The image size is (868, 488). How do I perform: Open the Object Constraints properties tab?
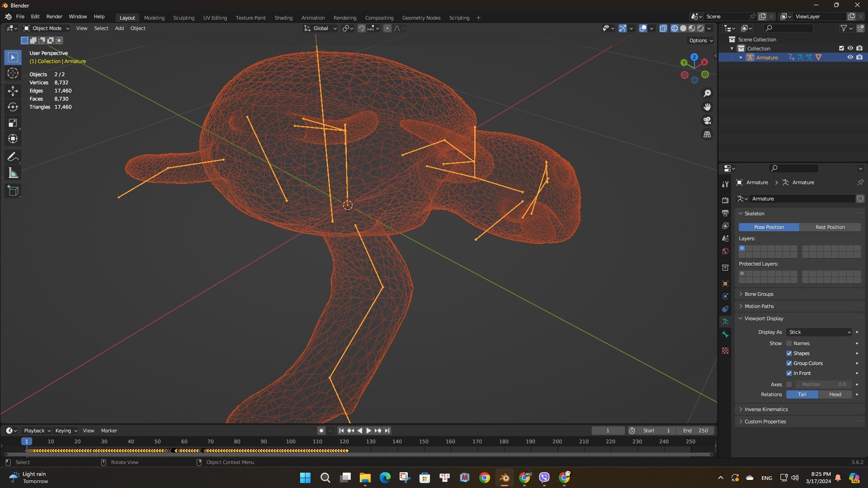pyautogui.click(x=725, y=309)
